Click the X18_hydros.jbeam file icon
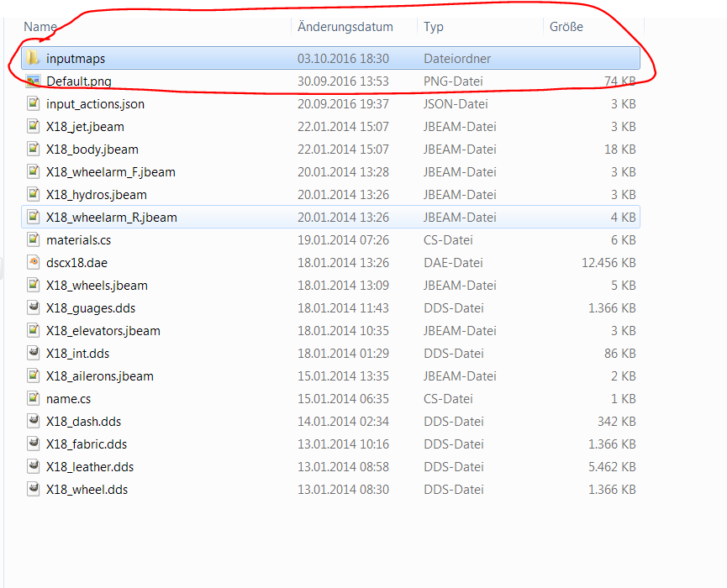This screenshot has width=727, height=588. [x=33, y=194]
